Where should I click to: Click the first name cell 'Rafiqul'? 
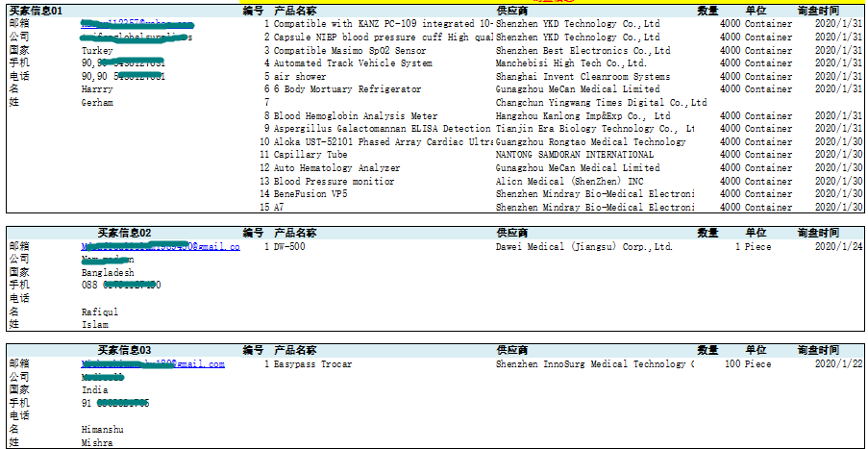coord(100,312)
